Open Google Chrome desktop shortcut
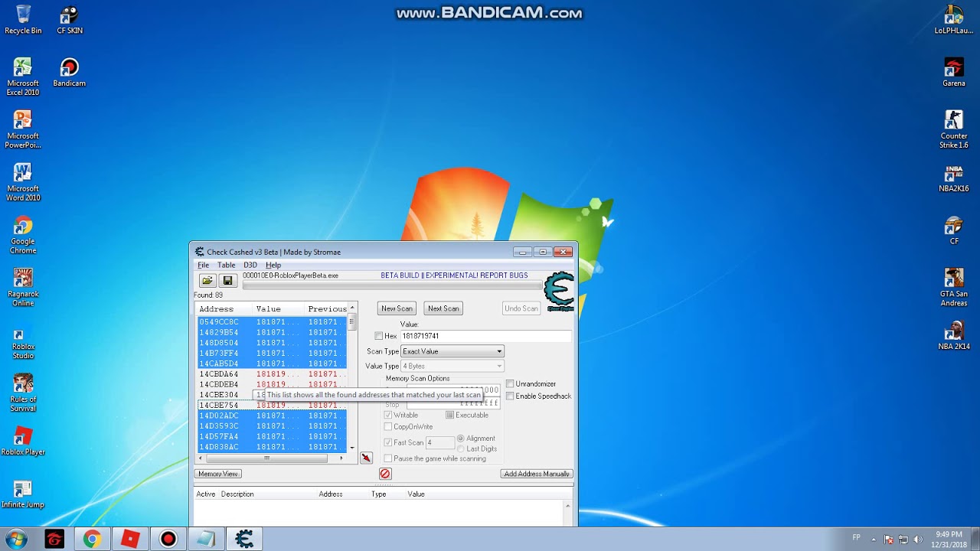This screenshot has width=980, height=551. click(23, 235)
